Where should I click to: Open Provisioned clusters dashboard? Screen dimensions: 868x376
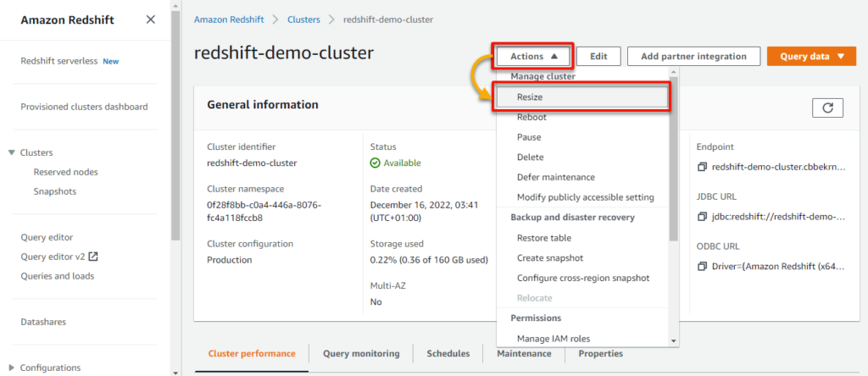click(84, 107)
